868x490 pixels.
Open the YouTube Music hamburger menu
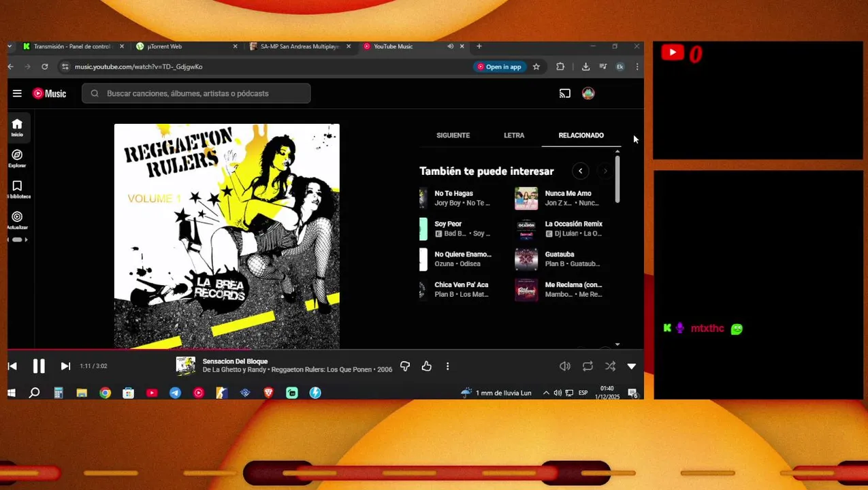(x=17, y=93)
